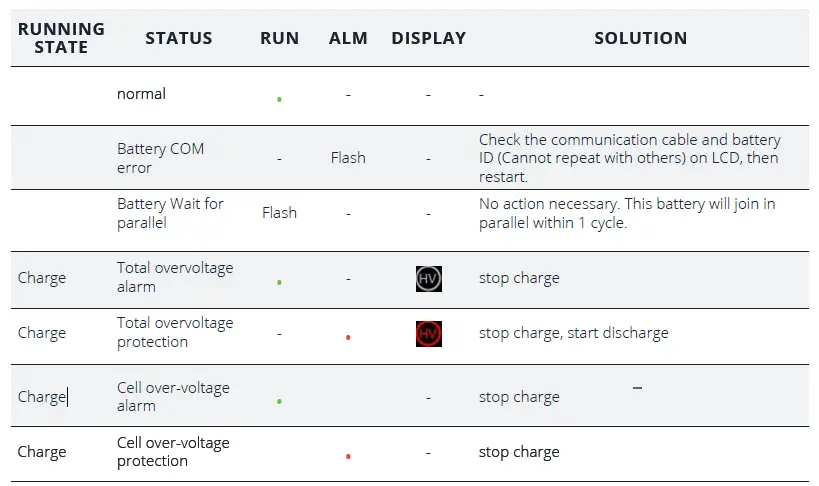Select the SOLUTION column header
Screen dimensions: 819x486
coord(640,38)
